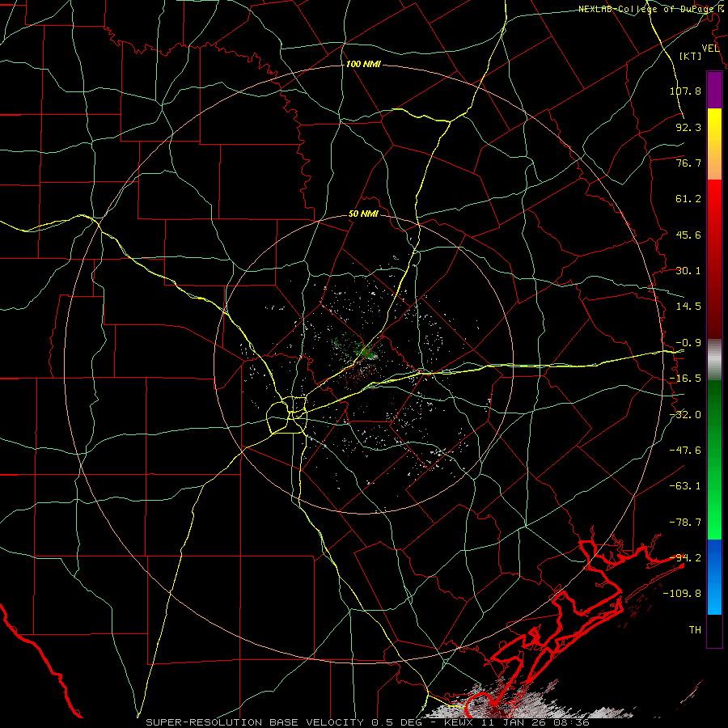The width and height of the screenshot is (728, 728).
Task: Select the [KT] units label
Action: (691, 56)
